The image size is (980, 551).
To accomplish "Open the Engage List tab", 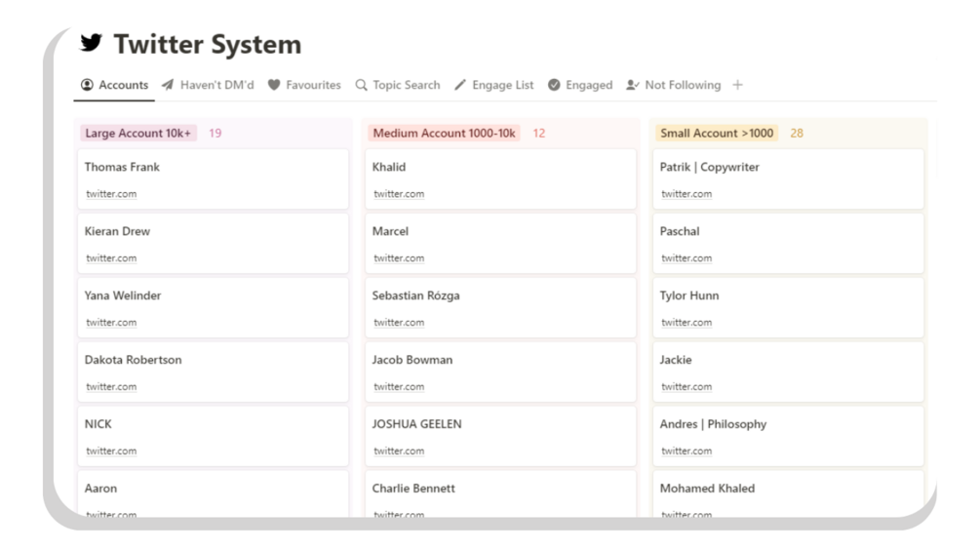I will 494,84.
